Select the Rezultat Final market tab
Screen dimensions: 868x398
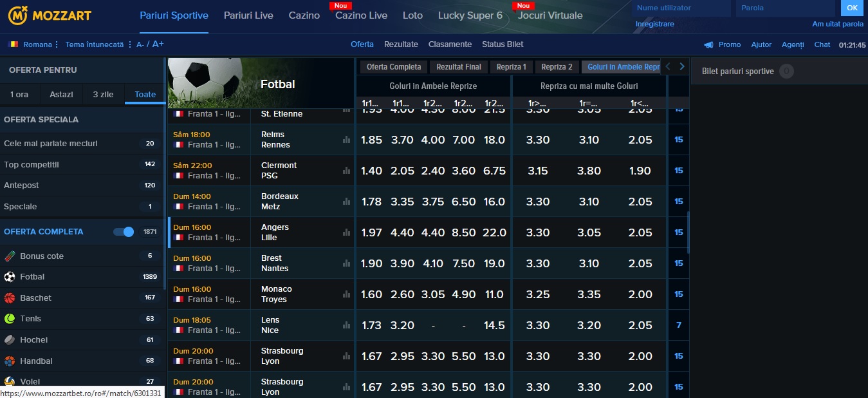tap(459, 67)
